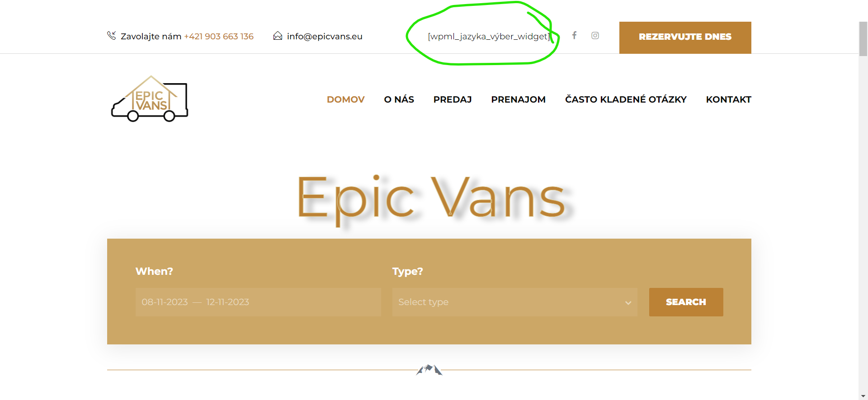The width and height of the screenshot is (868, 400).
Task: Click the Zavolajte nám label
Action: click(x=151, y=36)
